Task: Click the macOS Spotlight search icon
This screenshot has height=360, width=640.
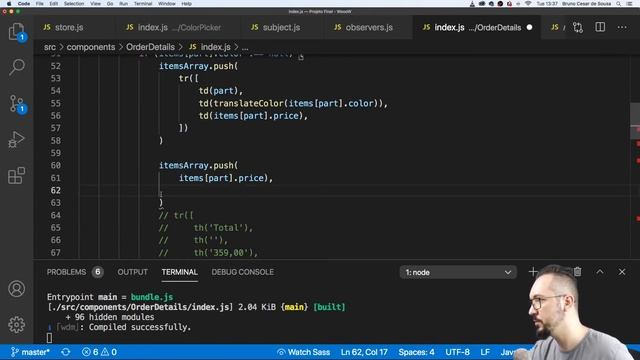Action: (x=619, y=3)
